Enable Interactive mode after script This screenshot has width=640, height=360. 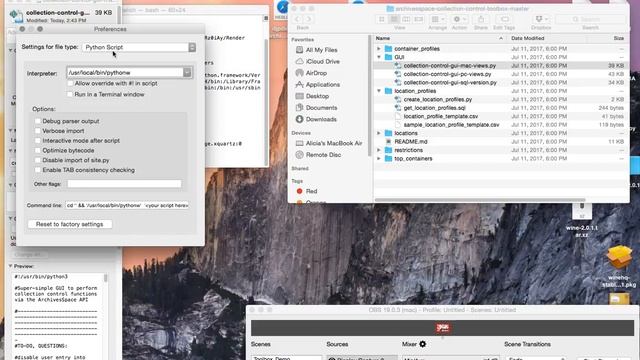[38, 141]
